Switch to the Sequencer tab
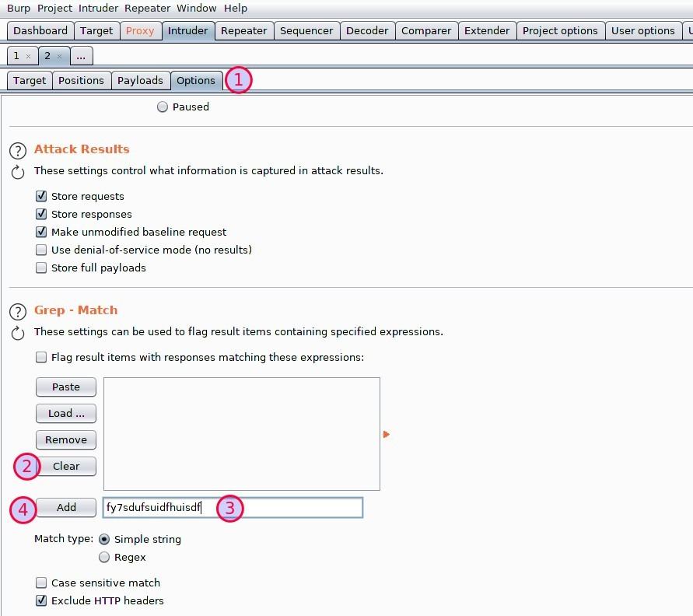The width and height of the screenshot is (693, 616). tap(306, 31)
